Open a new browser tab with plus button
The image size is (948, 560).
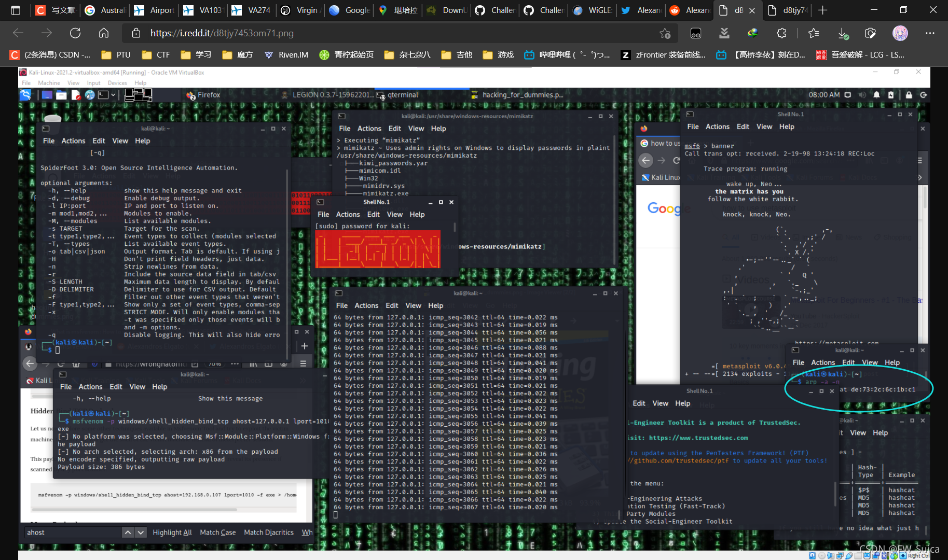pyautogui.click(x=822, y=10)
